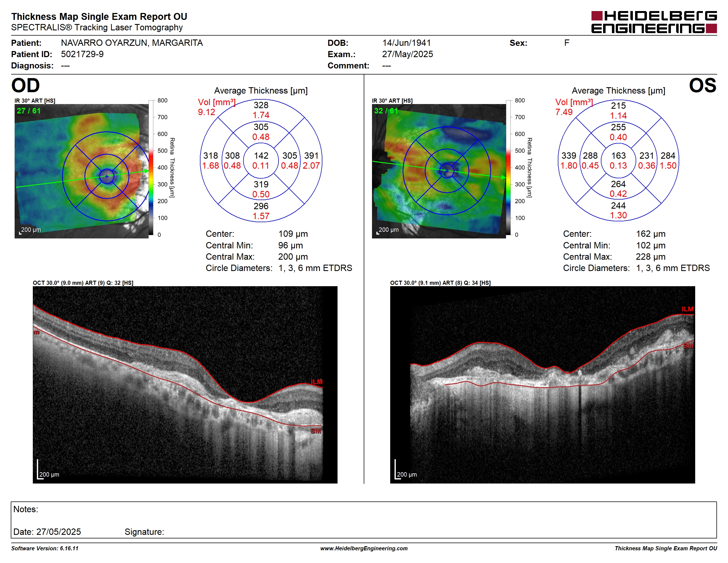This screenshot has width=728, height=563.
Task: Click the 200 µm scale bar in OD B-scan
Action: point(48,470)
